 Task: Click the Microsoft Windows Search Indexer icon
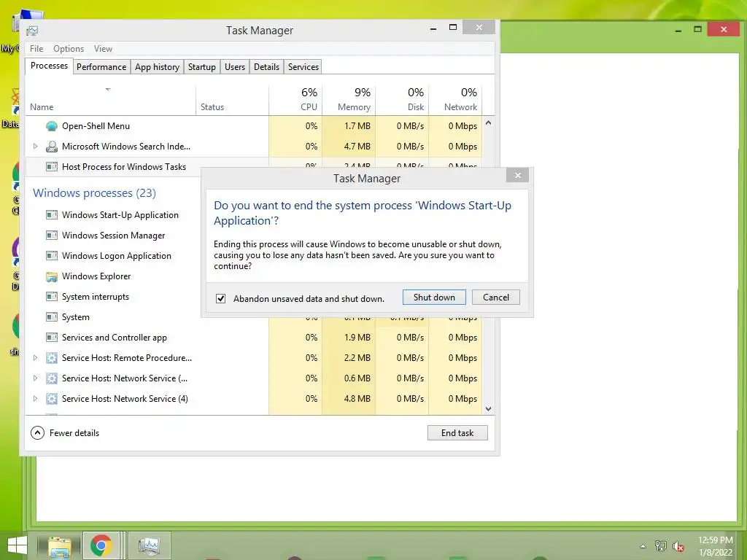tap(52, 147)
